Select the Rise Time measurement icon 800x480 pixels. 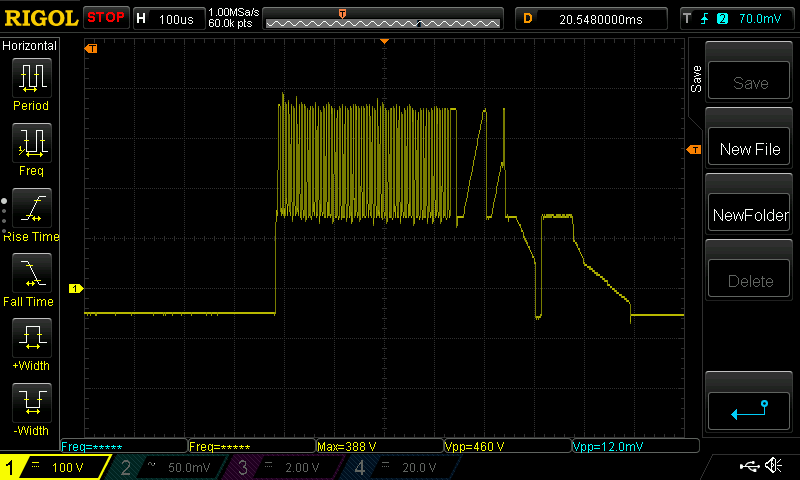pos(32,208)
